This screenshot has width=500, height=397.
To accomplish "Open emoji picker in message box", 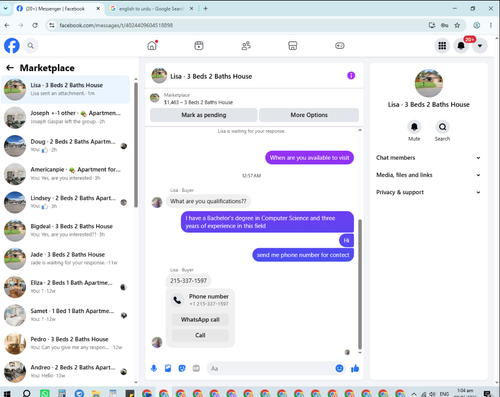I will [x=339, y=368].
